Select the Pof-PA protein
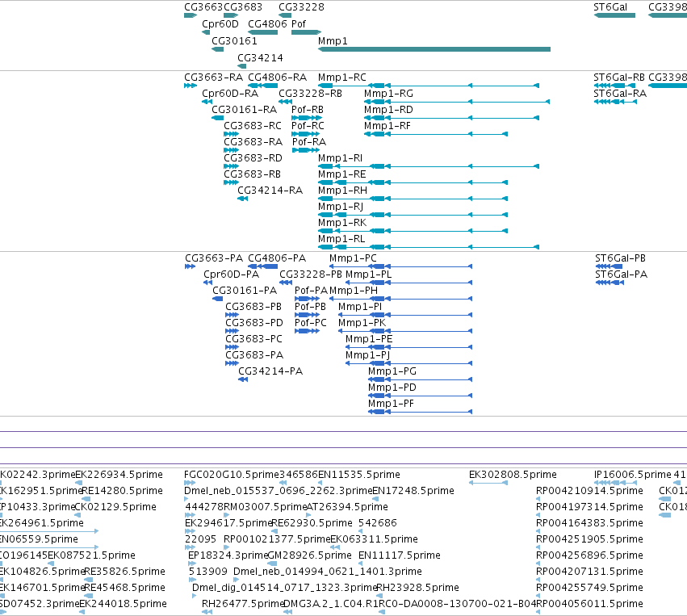The height and width of the screenshot is (616, 687). [307, 299]
